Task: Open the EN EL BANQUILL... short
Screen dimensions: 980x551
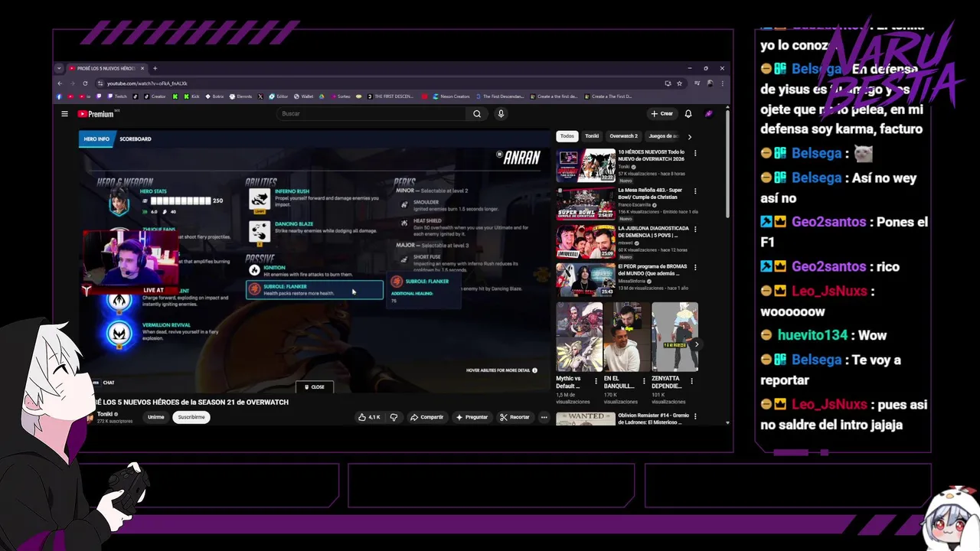Action: tap(626, 337)
